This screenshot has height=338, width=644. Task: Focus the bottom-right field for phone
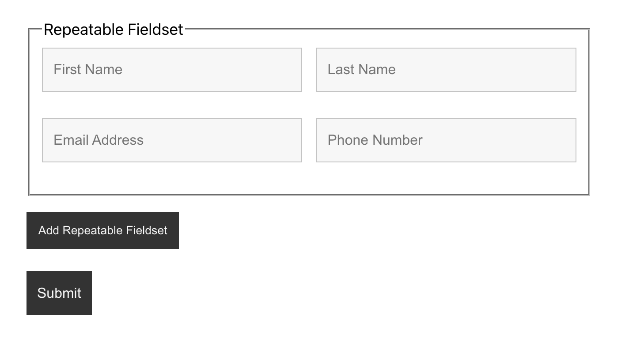pyautogui.click(x=446, y=140)
